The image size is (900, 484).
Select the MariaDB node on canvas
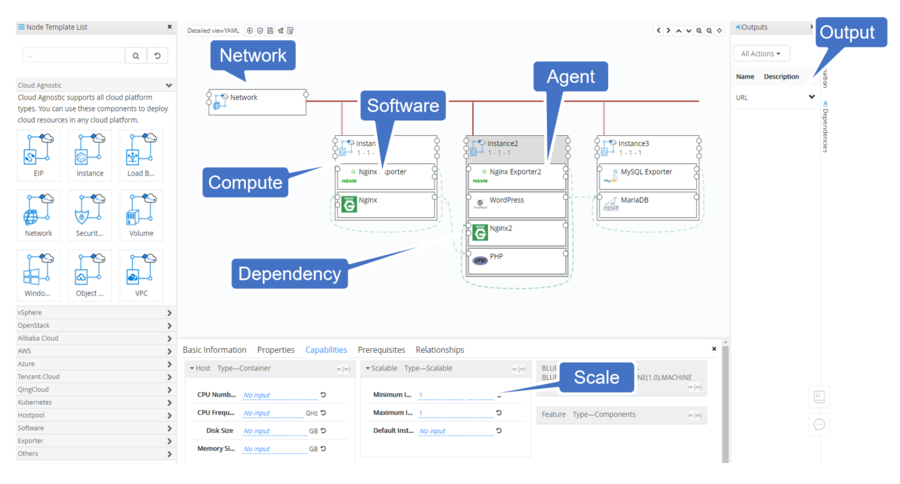(648, 205)
